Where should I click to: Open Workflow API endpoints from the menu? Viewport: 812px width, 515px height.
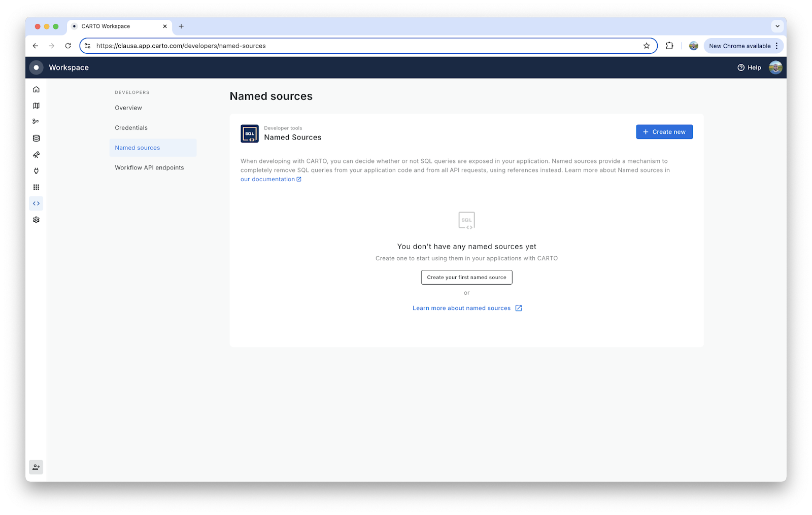(149, 167)
